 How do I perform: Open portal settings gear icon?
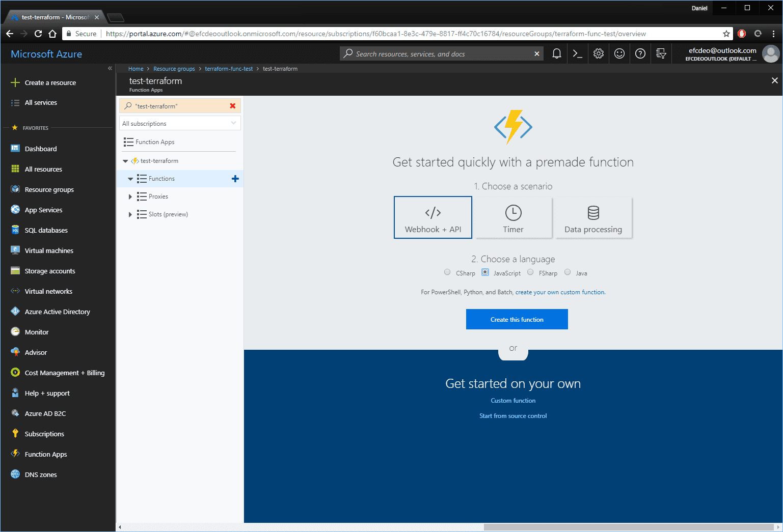pyautogui.click(x=599, y=53)
